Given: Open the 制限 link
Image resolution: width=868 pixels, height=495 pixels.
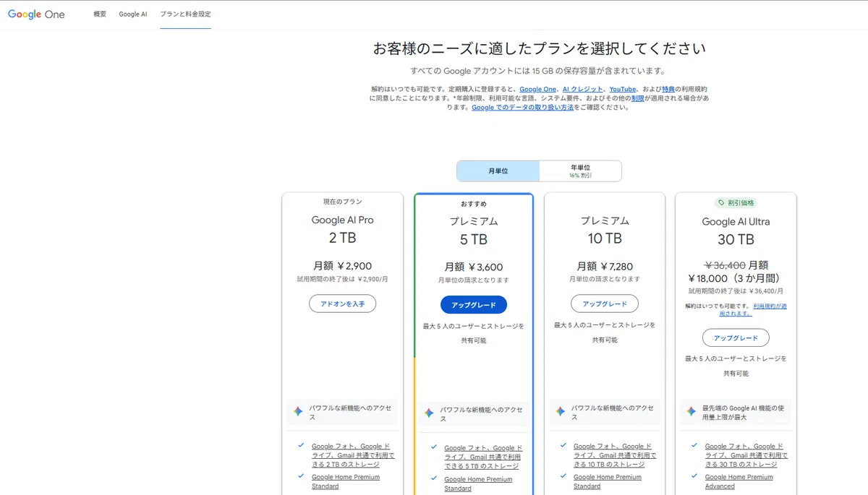Looking at the screenshot, I should 637,98.
